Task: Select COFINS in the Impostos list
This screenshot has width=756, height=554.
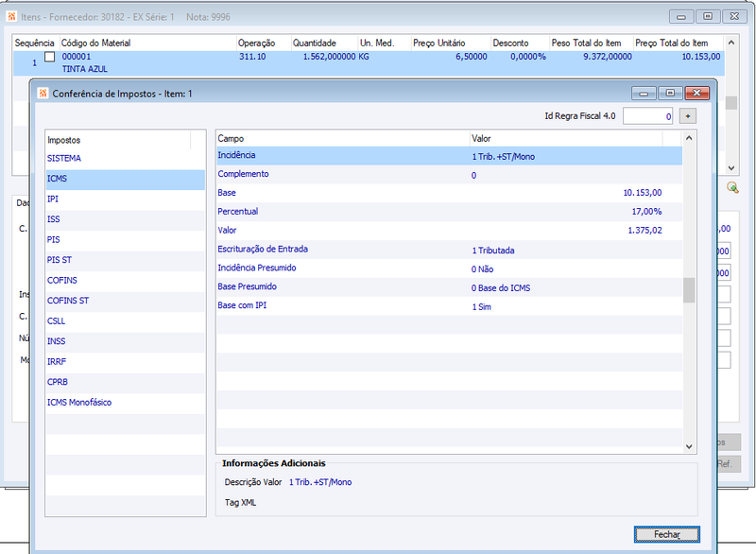Action: [126, 280]
